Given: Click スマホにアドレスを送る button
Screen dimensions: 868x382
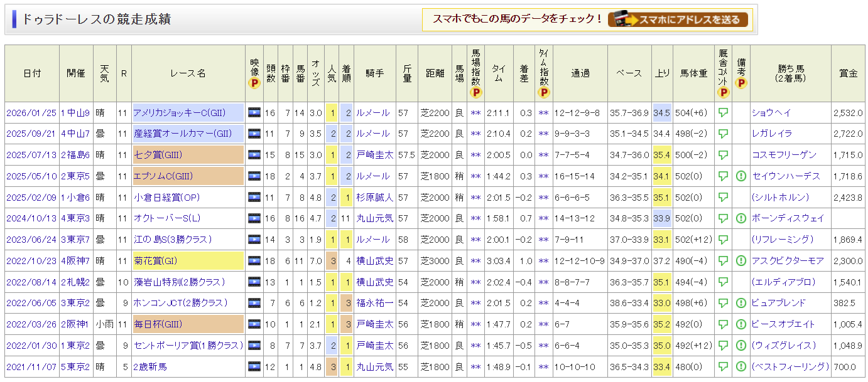Looking at the screenshot, I should (678, 19).
